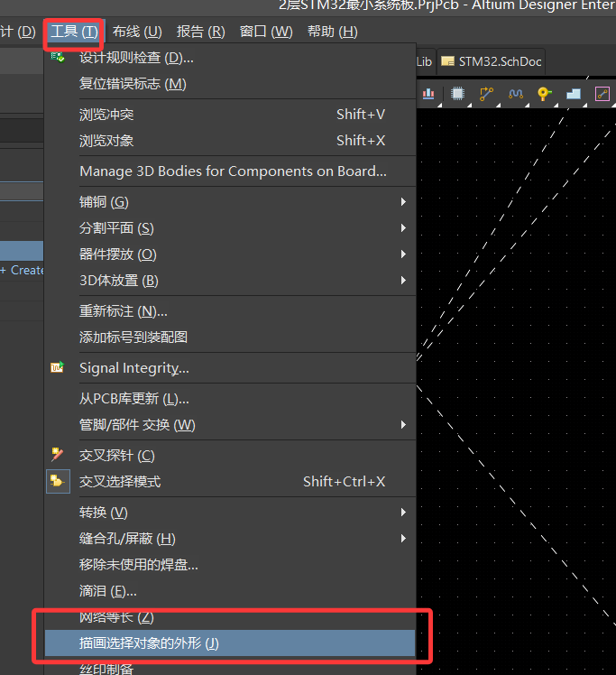Choose 添加标号到装配图
Screen dimensions: 616x675
tap(230, 337)
